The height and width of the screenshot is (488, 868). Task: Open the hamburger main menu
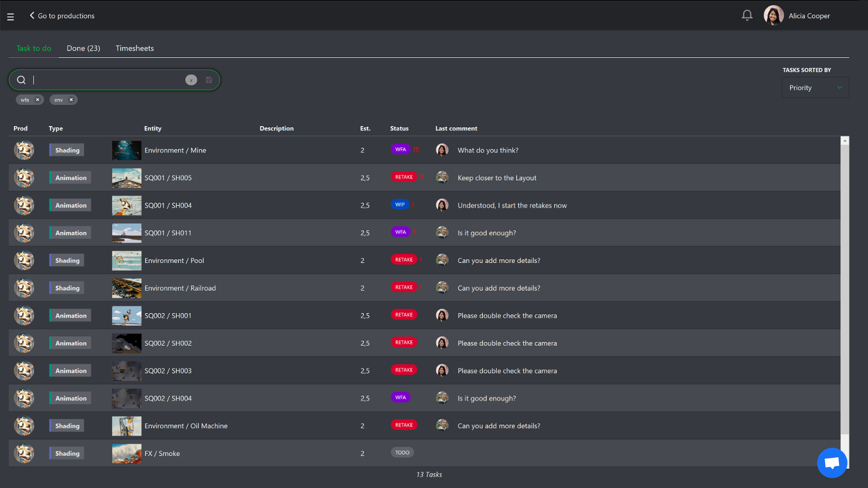10,16
